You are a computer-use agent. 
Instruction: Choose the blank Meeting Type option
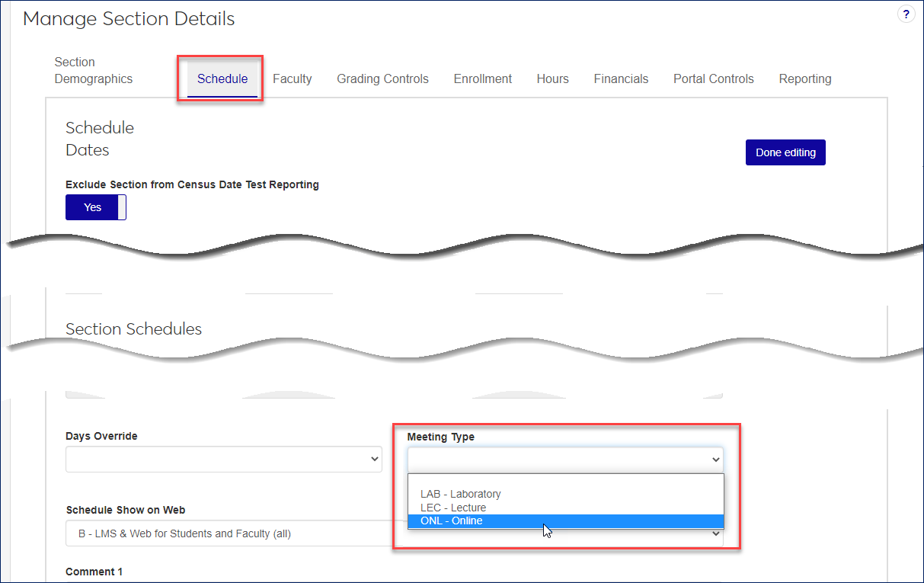[x=565, y=482]
